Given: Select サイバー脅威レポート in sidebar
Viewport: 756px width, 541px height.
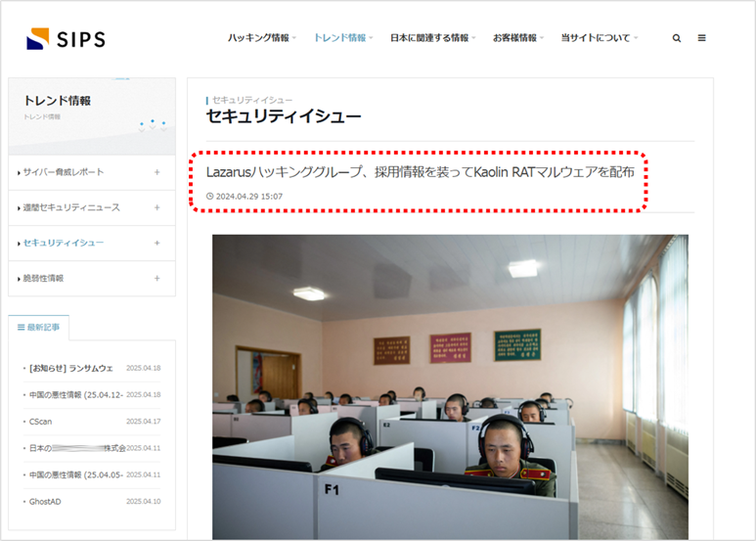Looking at the screenshot, I should tap(64, 172).
